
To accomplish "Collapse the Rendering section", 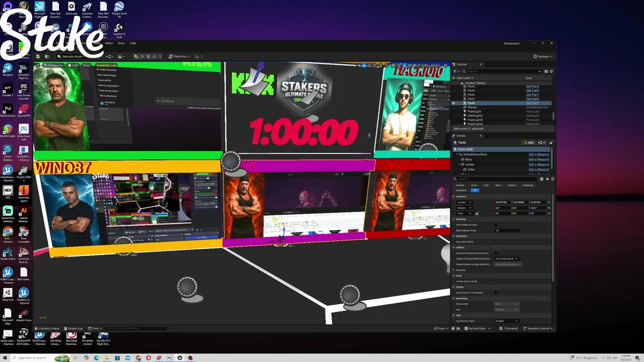I will pyautogui.click(x=453, y=219).
